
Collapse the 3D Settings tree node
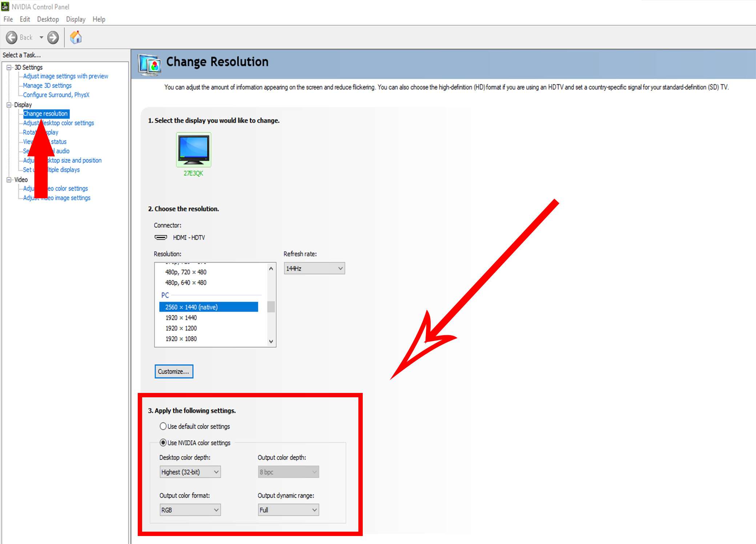click(x=9, y=67)
